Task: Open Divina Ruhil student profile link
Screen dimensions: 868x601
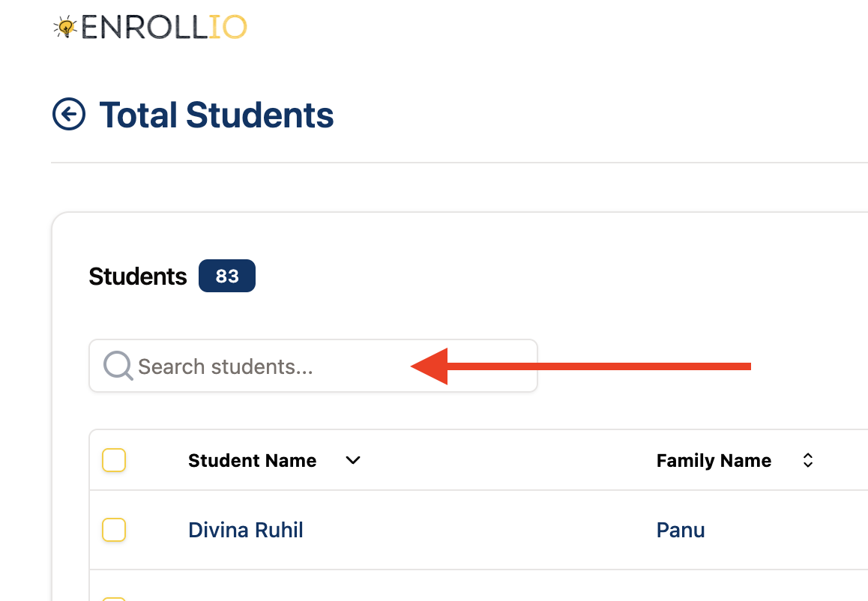Action: coord(246,530)
